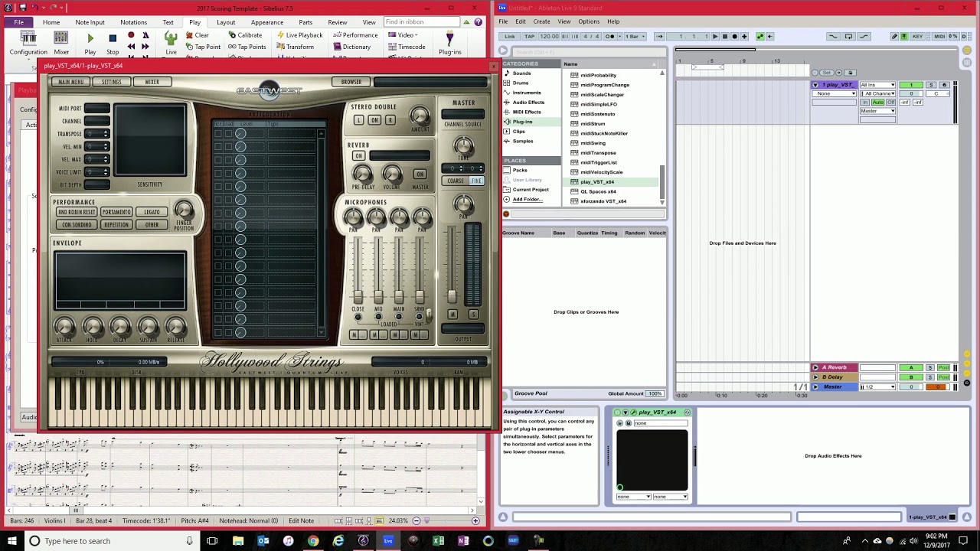Screen dimensions: 980x551
Task: Select FINE tuning mode in Play plugin
Action: [476, 181]
